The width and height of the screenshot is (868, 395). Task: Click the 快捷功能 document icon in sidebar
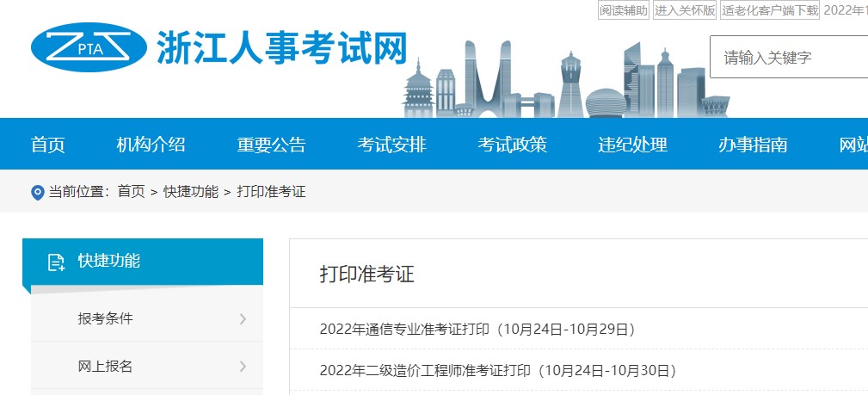coord(57,262)
